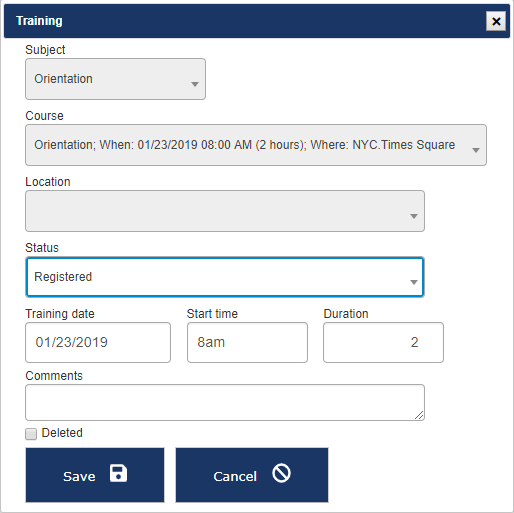The width and height of the screenshot is (514, 513).
Task: Click the Comments box resize grip
Action: (x=419, y=415)
